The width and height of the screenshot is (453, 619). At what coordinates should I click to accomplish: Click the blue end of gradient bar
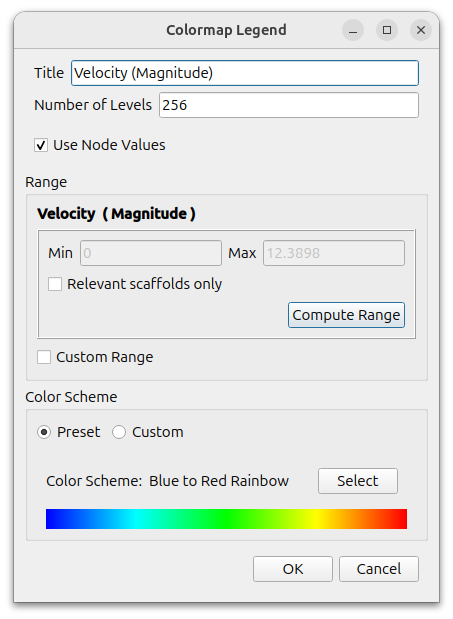click(54, 519)
